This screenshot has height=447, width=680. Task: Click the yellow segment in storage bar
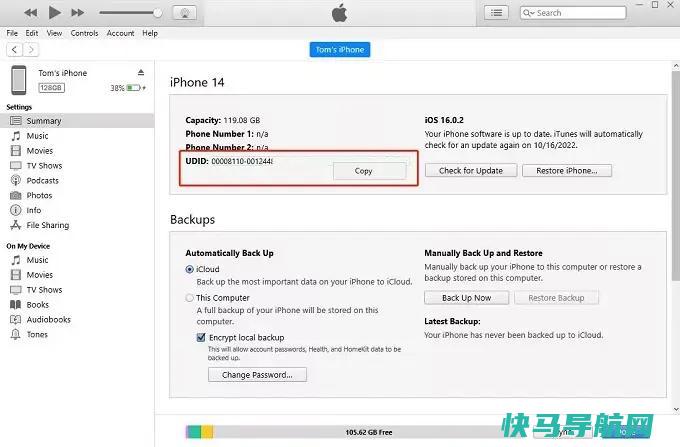pos(207,432)
